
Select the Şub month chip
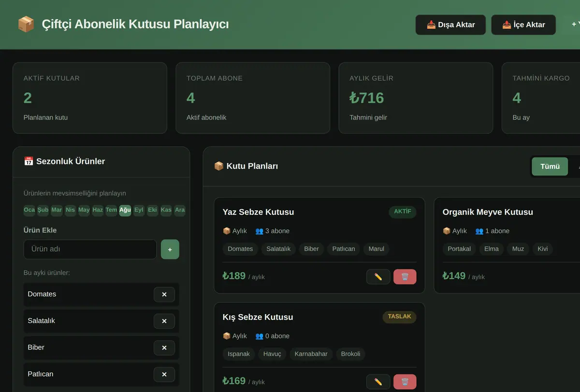[43, 210]
